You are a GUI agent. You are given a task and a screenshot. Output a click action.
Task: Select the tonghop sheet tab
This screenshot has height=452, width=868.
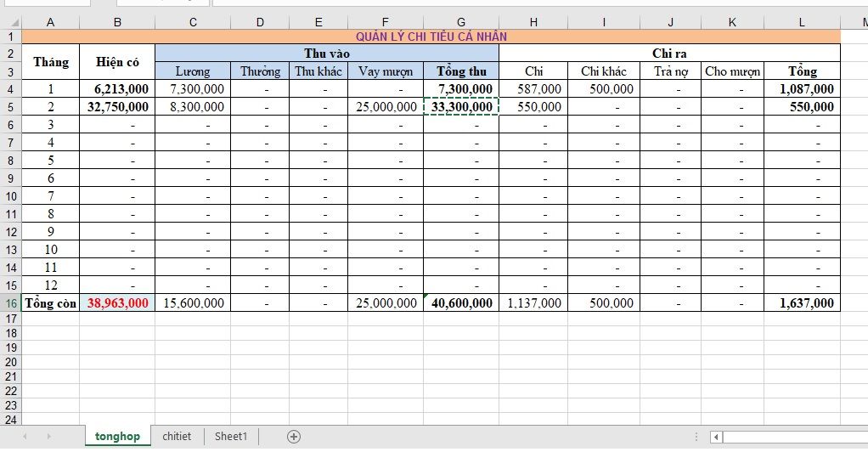point(117,437)
